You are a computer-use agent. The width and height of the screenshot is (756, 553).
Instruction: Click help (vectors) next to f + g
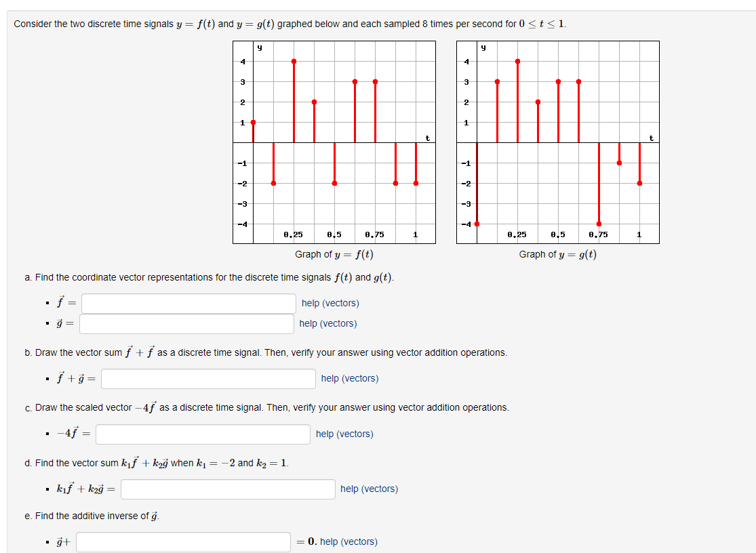pyautogui.click(x=350, y=378)
